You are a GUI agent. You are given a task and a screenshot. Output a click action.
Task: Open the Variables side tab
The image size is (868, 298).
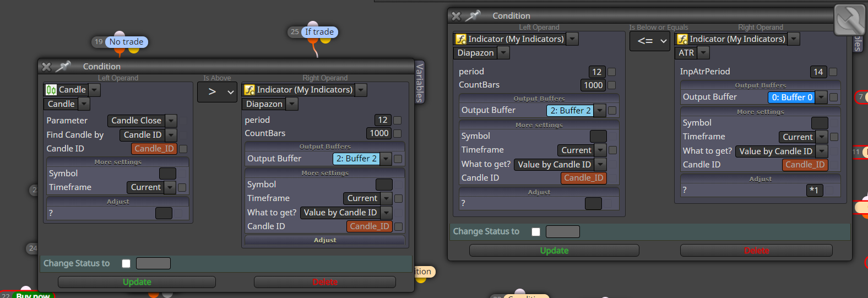[x=419, y=82]
